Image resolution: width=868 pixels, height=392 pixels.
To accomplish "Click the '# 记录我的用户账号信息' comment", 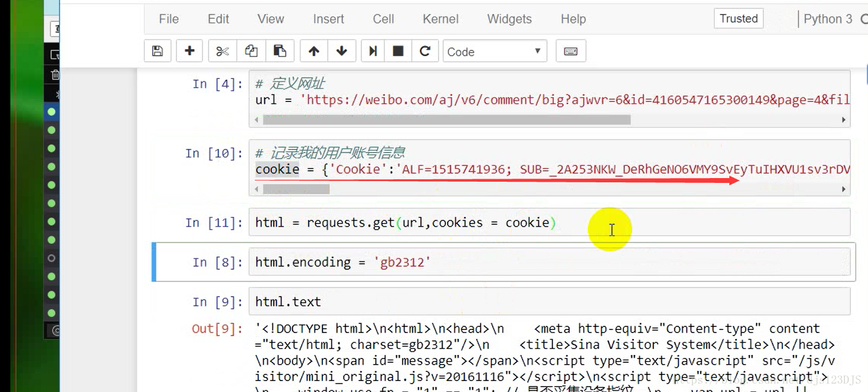I will coord(330,153).
